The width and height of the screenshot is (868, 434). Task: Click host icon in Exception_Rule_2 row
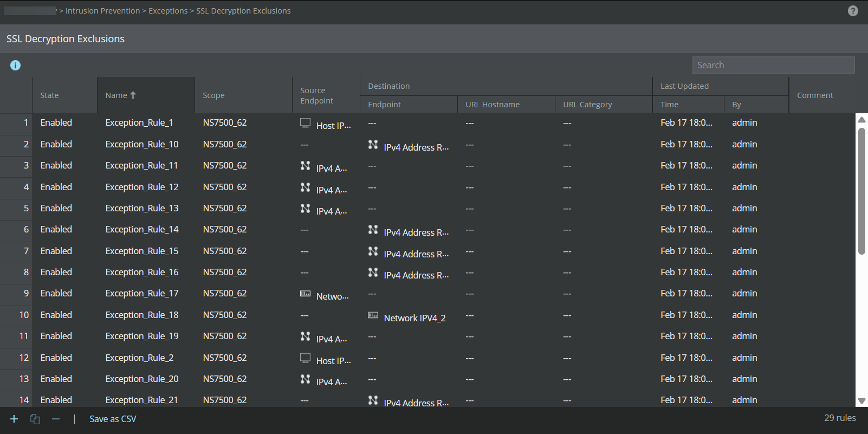pyautogui.click(x=306, y=358)
